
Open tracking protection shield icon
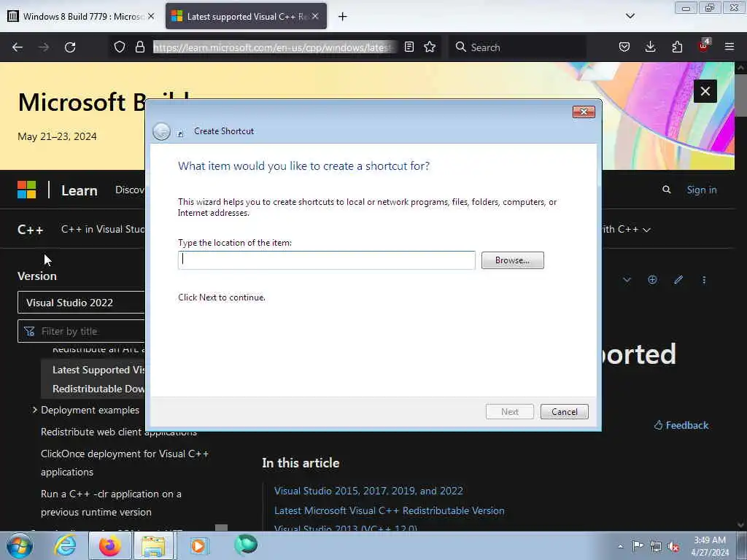point(120,47)
